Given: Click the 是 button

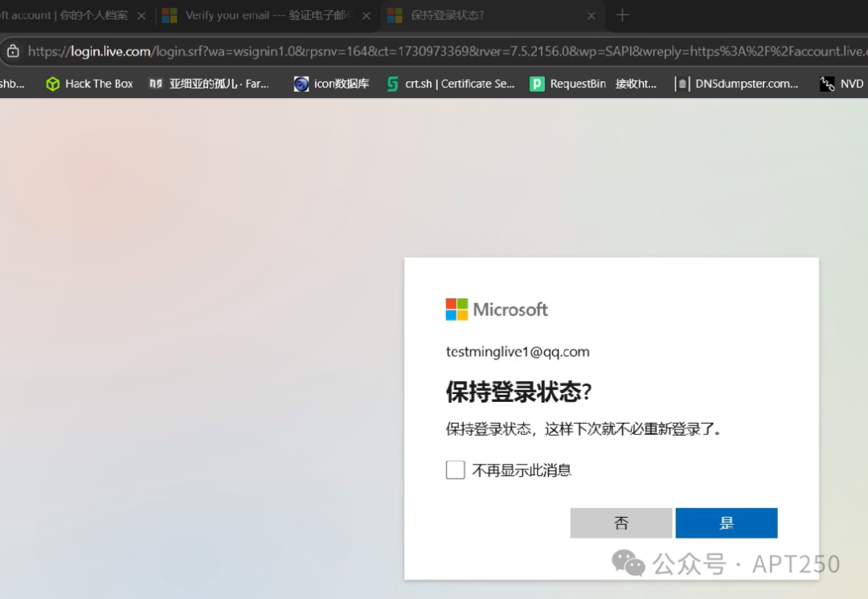Looking at the screenshot, I should pyautogui.click(x=727, y=523).
